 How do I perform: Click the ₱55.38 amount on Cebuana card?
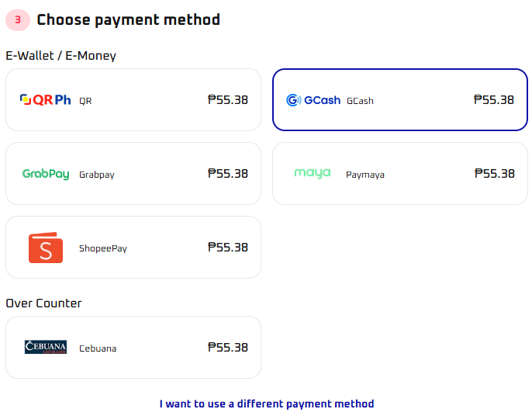click(228, 347)
